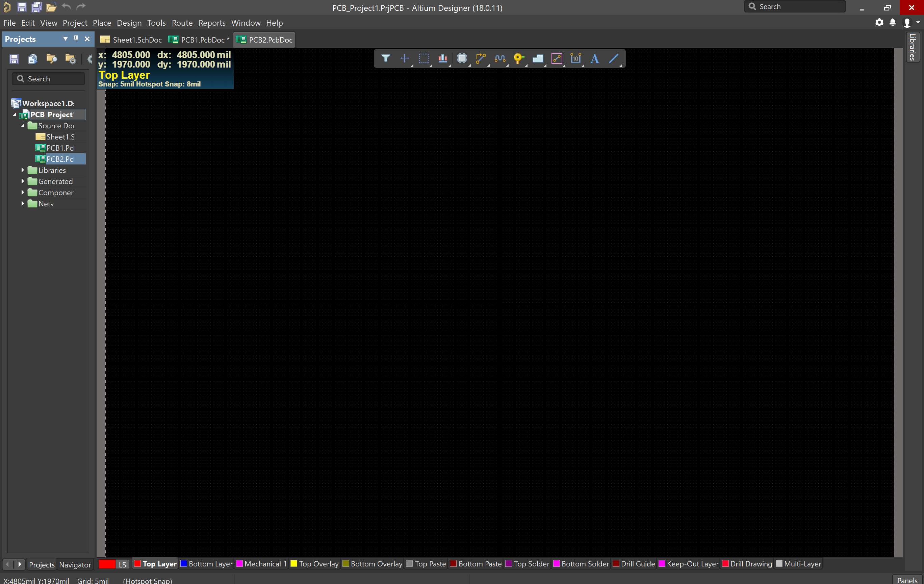Click the LS layer set button
This screenshot has width=924, height=584.
coord(122,564)
